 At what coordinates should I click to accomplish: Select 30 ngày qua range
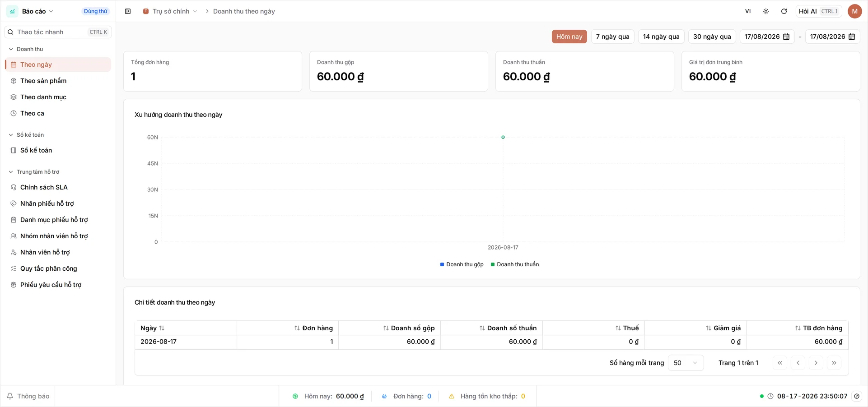pos(712,37)
